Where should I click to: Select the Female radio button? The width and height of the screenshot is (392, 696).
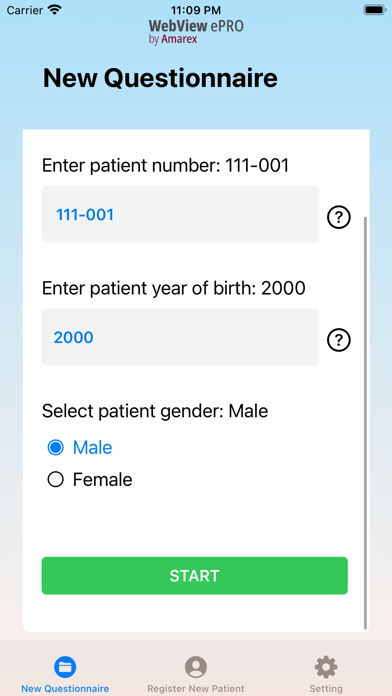pyautogui.click(x=55, y=479)
